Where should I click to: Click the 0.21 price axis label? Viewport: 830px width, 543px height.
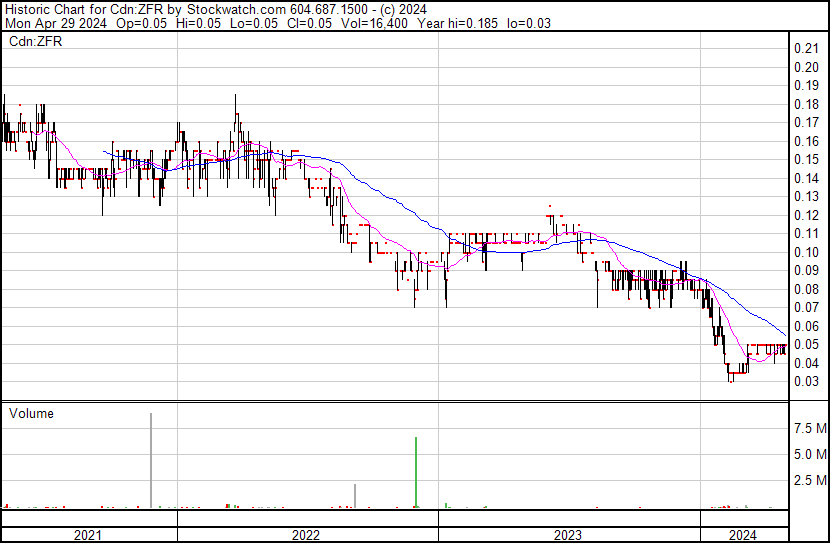click(806, 49)
